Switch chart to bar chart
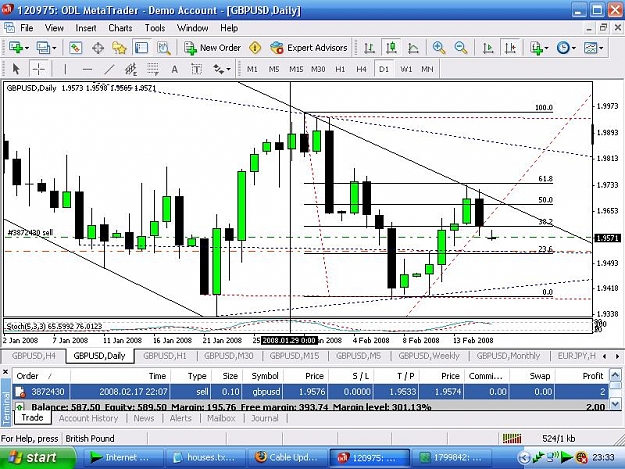 tap(369, 48)
